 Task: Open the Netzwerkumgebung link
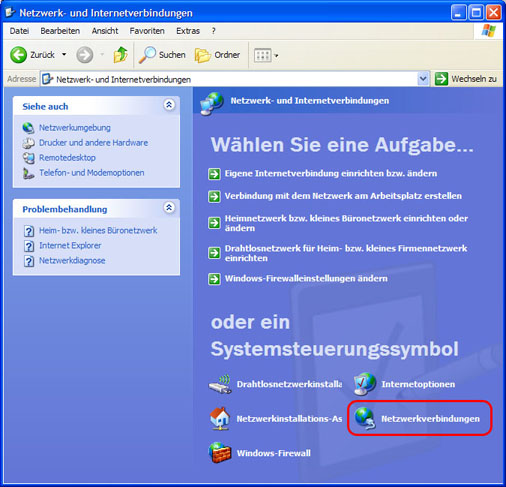pos(75,128)
